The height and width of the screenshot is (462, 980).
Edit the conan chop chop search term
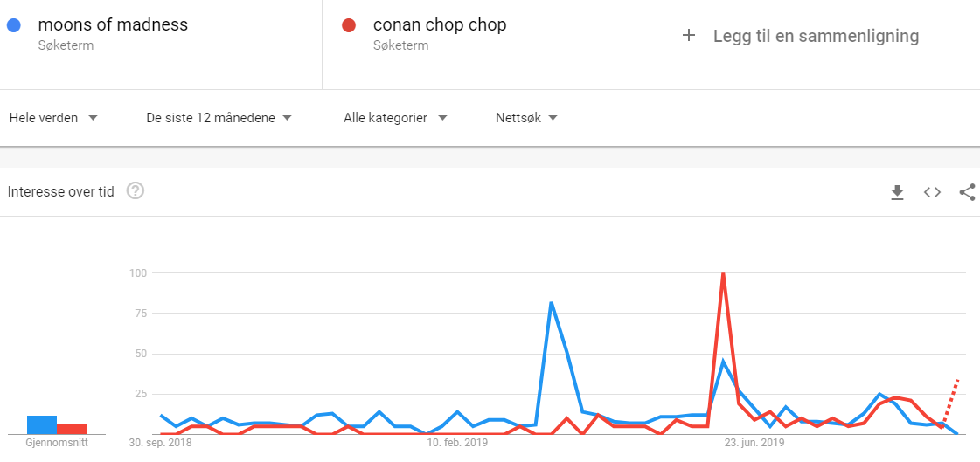pyautogui.click(x=440, y=25)
